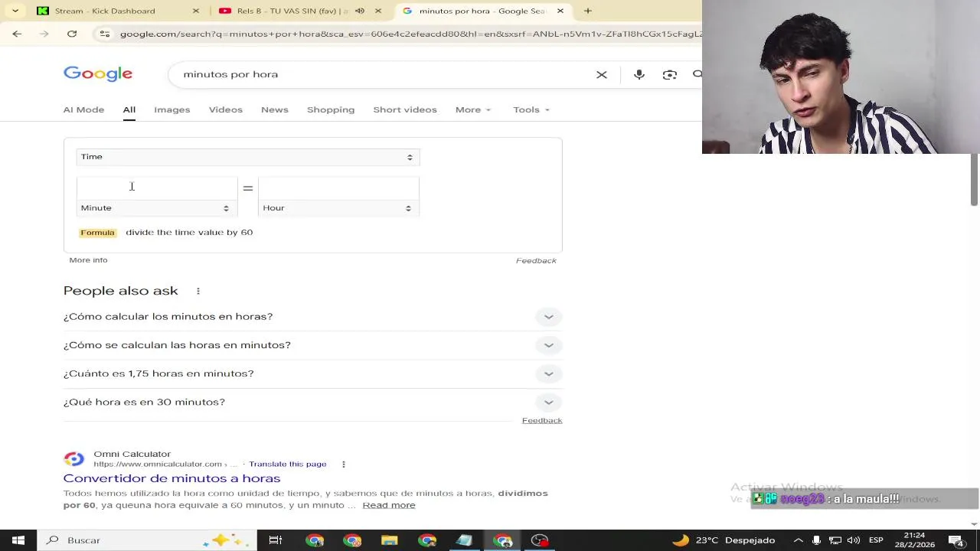Open the tab search chevron at top left
The height and width of the screenshot is (551, 980).
[15, 11]
